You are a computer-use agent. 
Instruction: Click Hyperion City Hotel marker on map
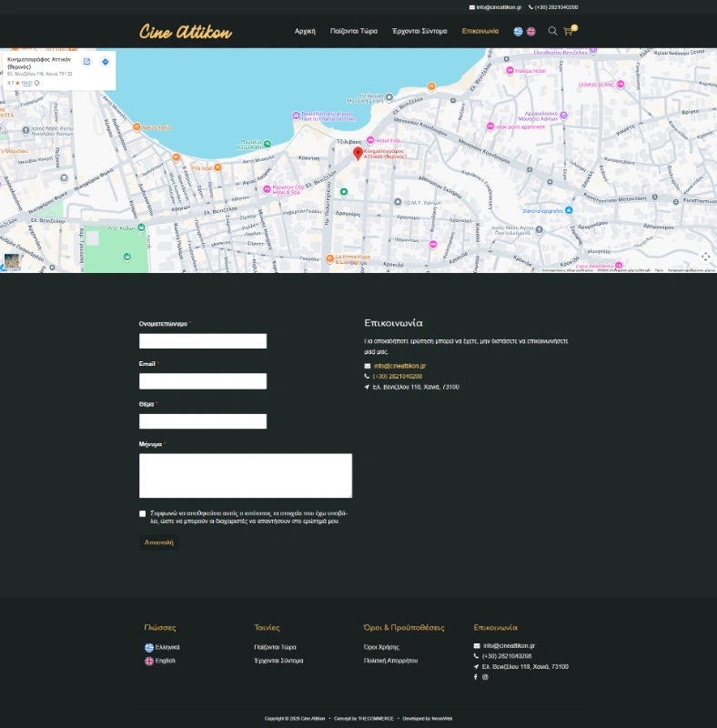click(267, 189)
